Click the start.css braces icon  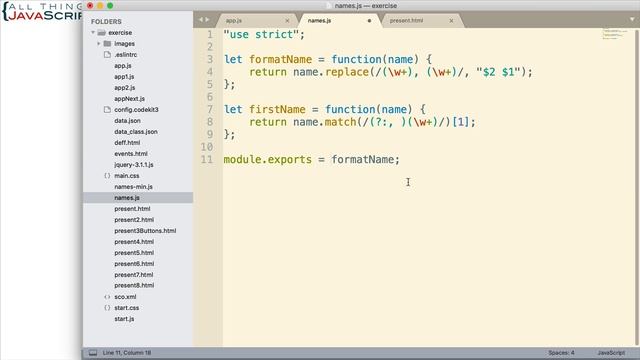(107, 308)
